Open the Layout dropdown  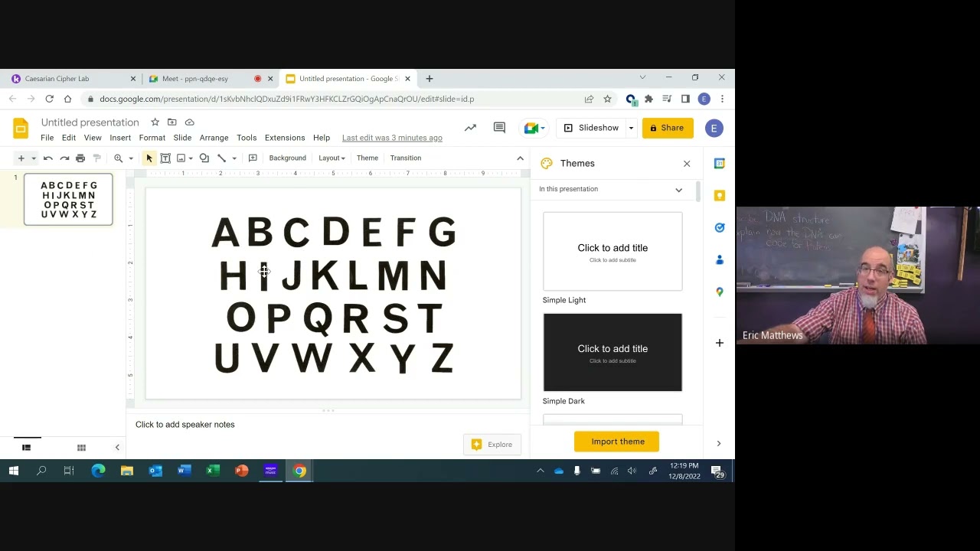332,158
